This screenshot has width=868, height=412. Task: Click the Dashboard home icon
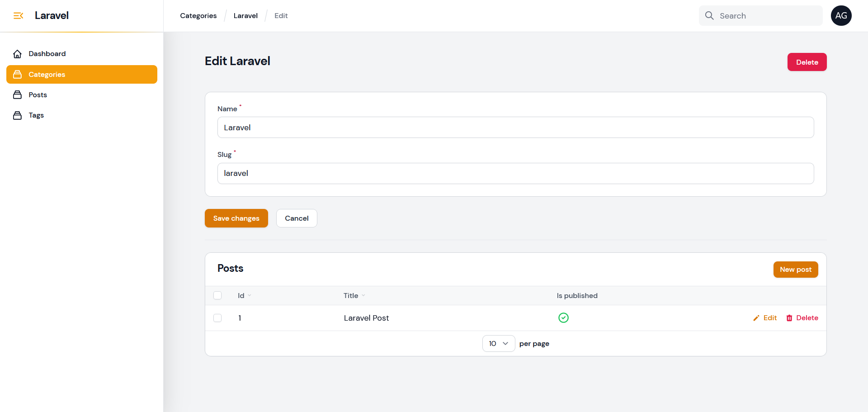[17, 54]
